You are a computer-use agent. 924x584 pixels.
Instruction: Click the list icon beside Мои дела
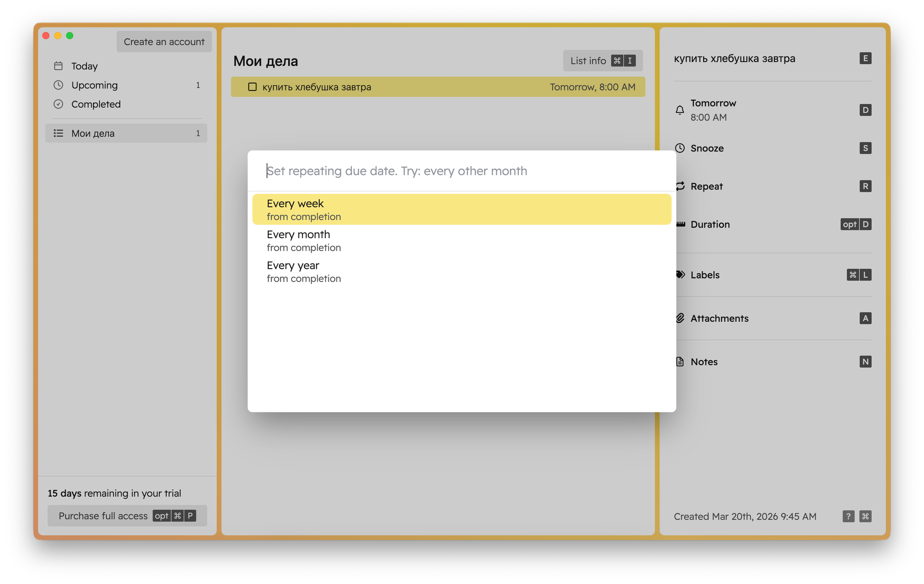[58, 133]
